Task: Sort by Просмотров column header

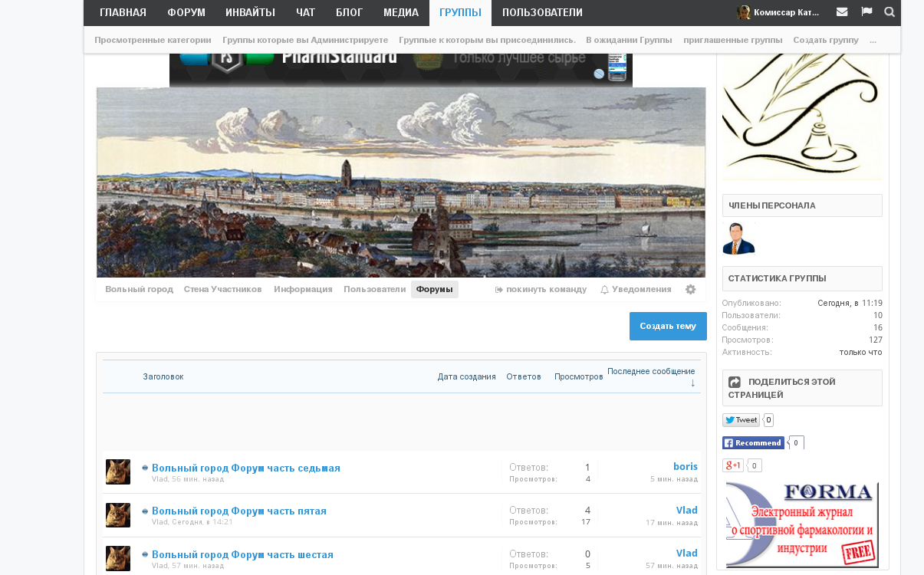Action: [579, 376]
